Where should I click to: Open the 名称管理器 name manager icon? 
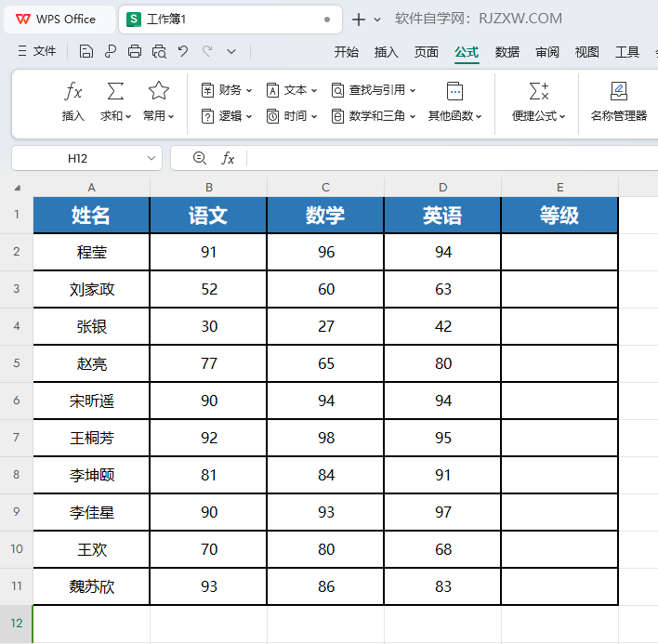click(619, 91)
